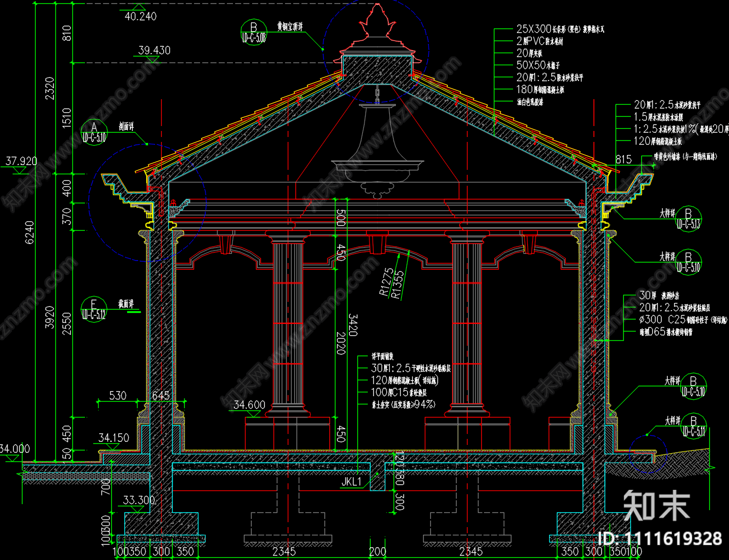Click the 黄铜宝顶详 finial callout text
The height and width of the screenshot is (560, 729).
(290, 26)
